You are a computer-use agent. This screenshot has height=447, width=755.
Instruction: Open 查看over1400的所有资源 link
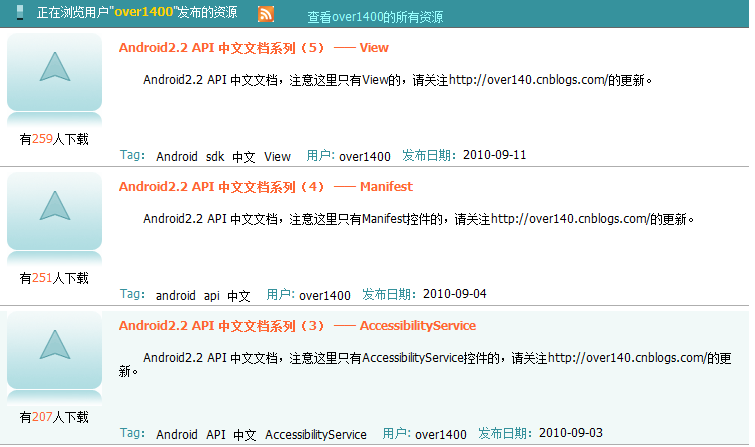coord(375,17)
